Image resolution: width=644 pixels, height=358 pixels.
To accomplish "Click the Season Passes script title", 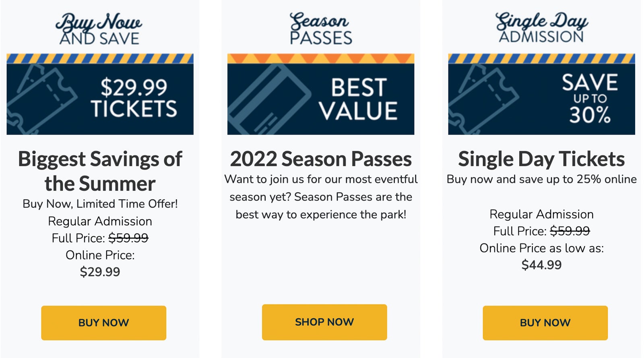I will click(321, 28).
